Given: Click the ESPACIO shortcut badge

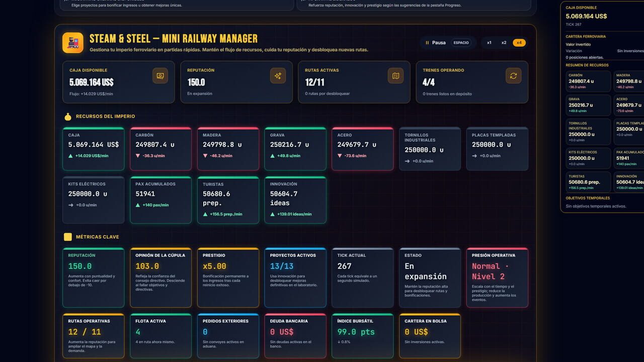Looking at the screenshot, I should pos(461,43).
